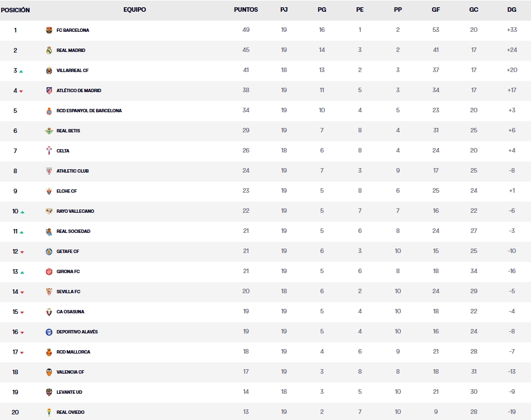
Task: Select the Villarreal CF badge icon
Action: coord(49,70)
